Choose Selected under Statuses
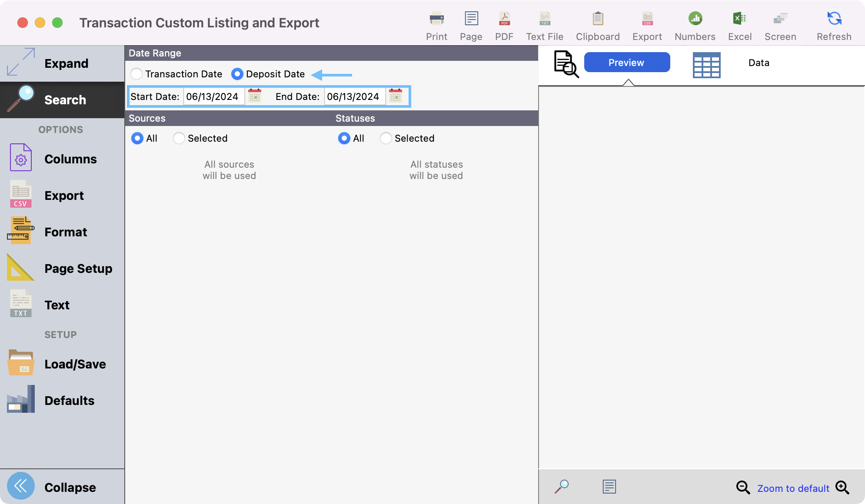 click(x=386, y=138)
